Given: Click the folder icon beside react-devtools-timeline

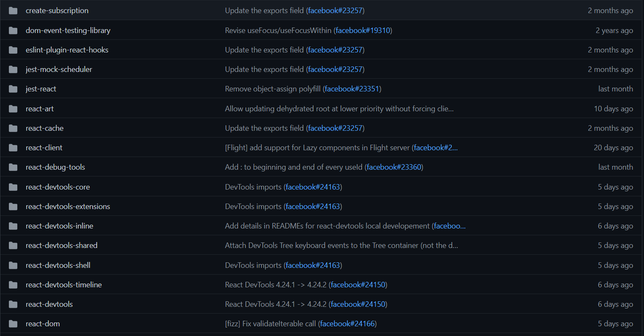Looking at the screenshot, I should click(x=13, y=285).
